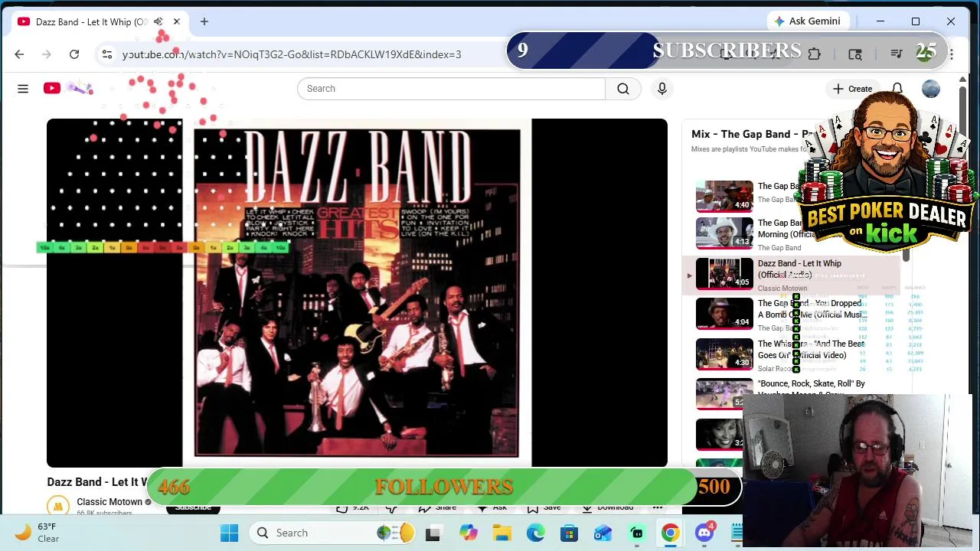Open the Classic Motown channel name link
This screenshot has width=980, height=551.
tap(109, 502)
